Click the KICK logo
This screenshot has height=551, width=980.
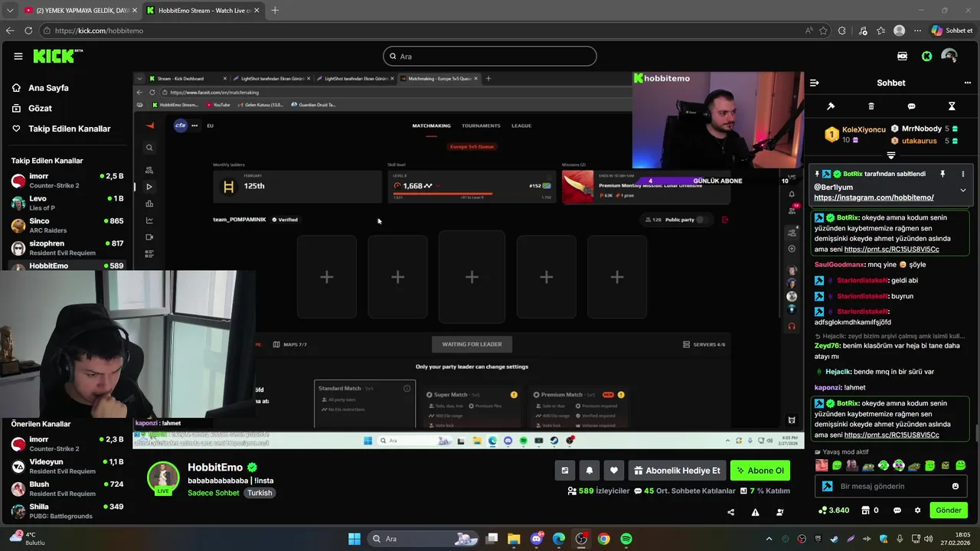pos(57,56)
